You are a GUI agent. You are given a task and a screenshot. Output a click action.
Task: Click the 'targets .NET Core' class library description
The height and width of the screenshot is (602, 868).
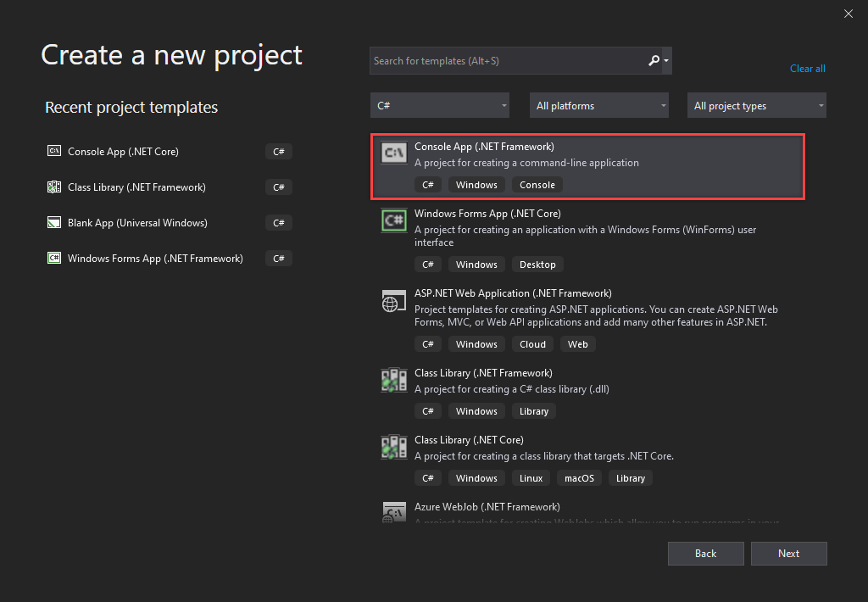coord(544,456)
